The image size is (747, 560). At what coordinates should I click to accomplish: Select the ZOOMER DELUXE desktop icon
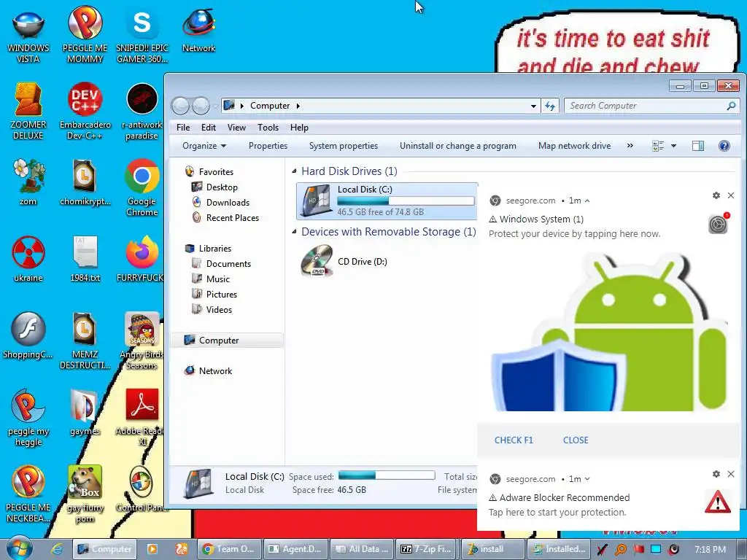point(28,112)
